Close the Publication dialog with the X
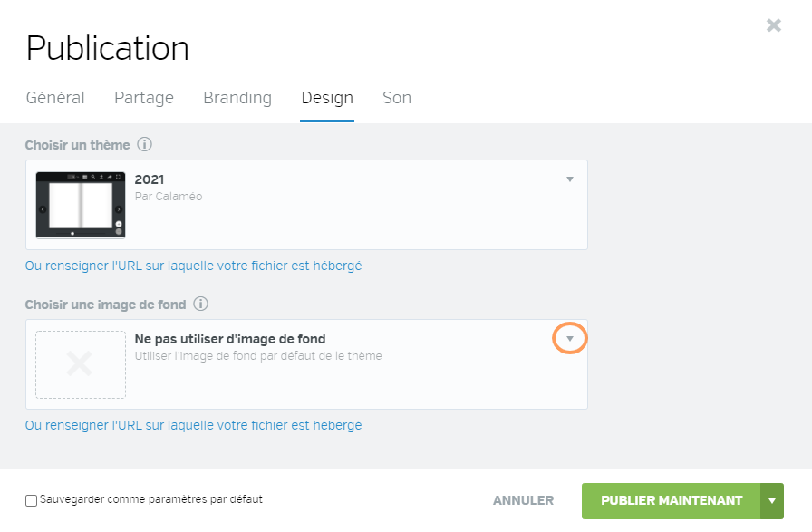 pyautogui.click(x=774, y=24)
